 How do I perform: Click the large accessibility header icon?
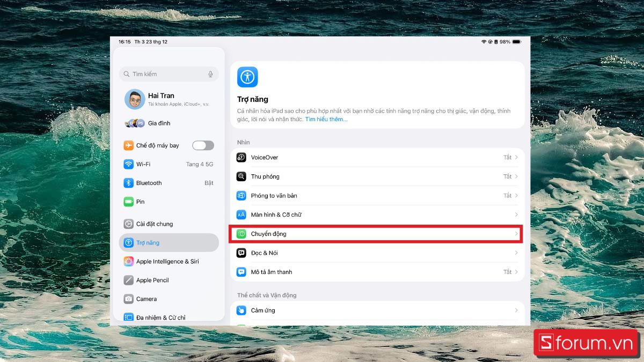tap(247, 77)
